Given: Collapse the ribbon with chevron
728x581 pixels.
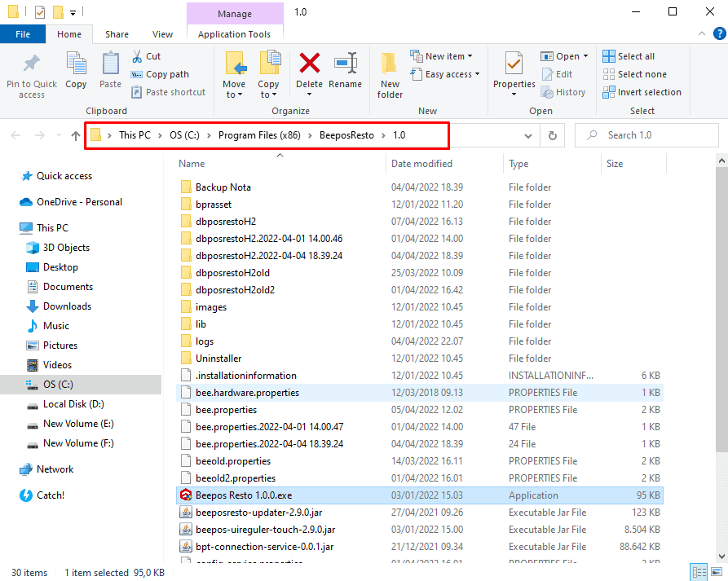Looking at the screenshot, I should (x=702, y=33).
